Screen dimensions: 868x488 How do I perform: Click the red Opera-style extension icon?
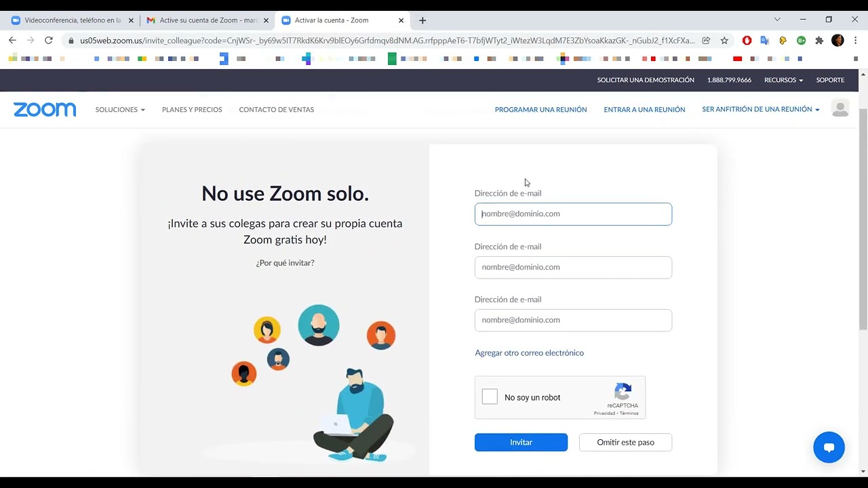pos(747,41)
